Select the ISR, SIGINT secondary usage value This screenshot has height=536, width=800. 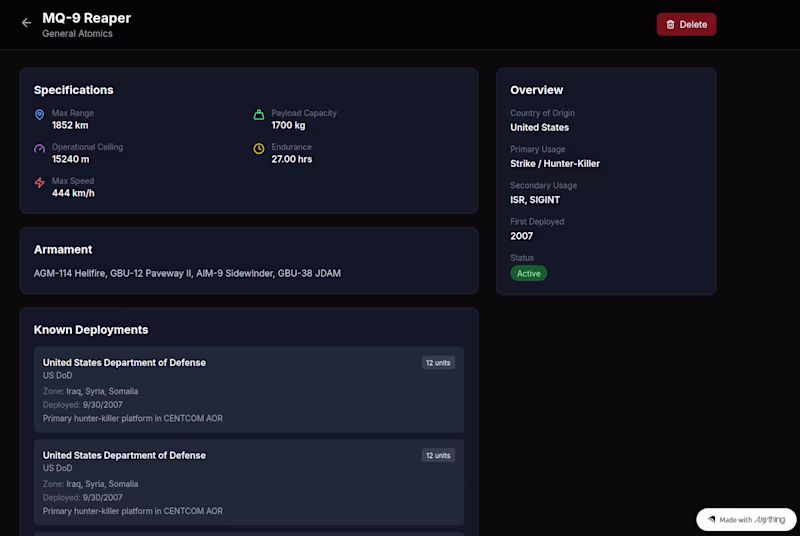(x=535, y=200)
